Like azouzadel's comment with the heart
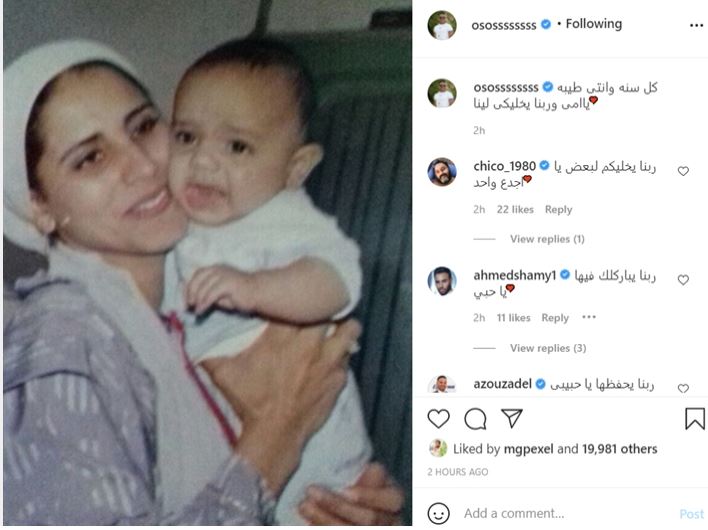This screenshot has width=708, height=530. click(683, 388)
